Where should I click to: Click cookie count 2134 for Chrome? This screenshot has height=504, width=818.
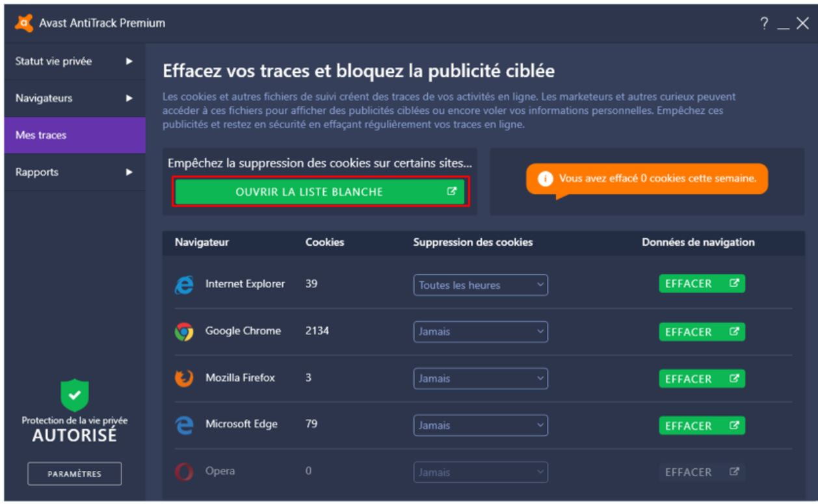coord(317,331)
